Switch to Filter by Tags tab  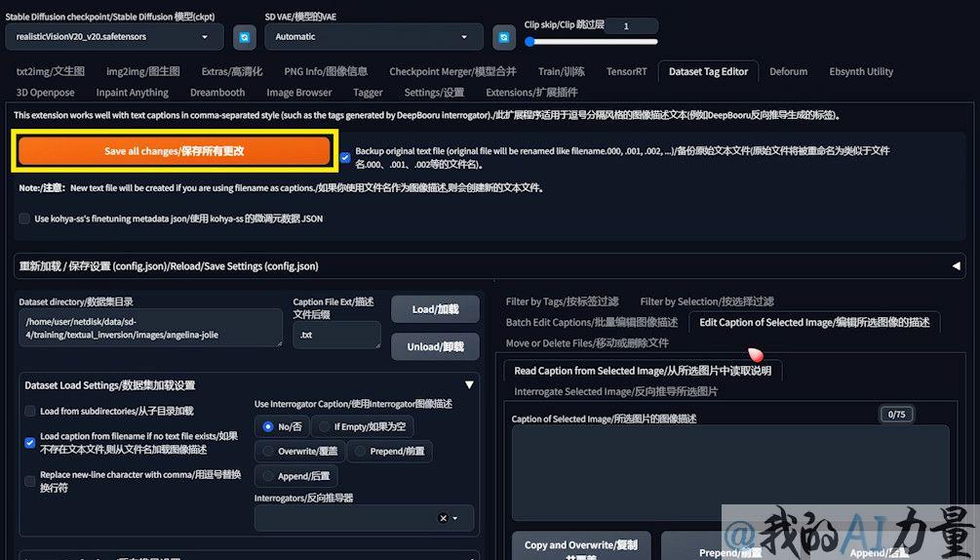(562, 301)
